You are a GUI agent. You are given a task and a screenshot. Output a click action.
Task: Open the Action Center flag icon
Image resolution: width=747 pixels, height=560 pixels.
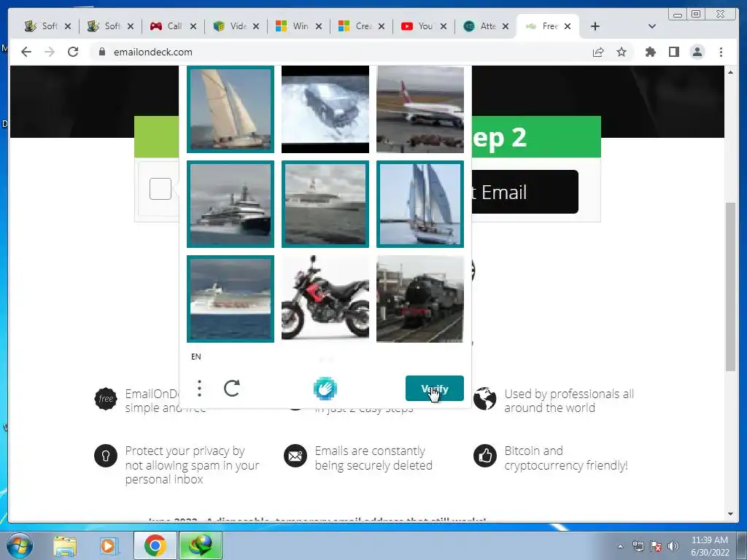[656, 546]
